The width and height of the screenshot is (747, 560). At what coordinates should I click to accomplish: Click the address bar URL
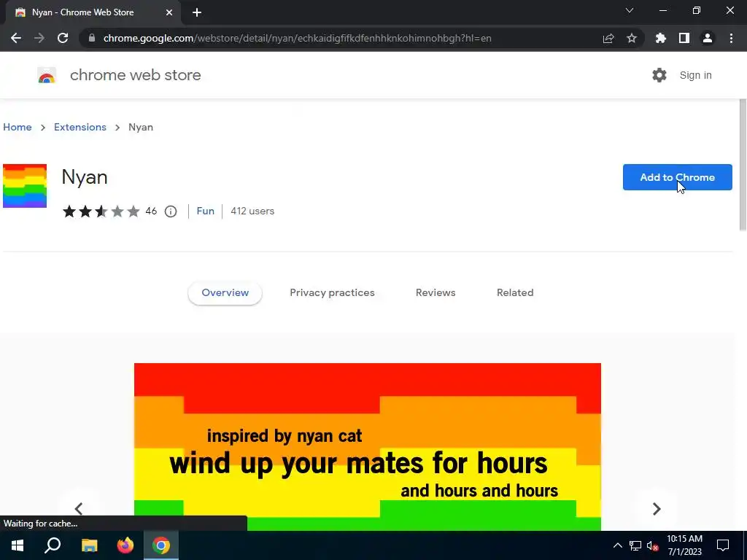(298, 38)
